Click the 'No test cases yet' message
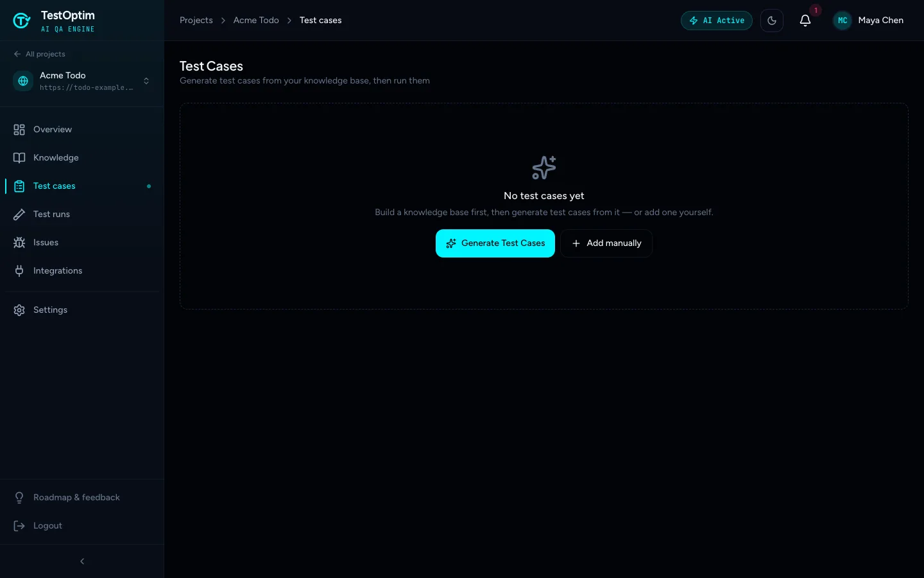 [x=544, y=196]
